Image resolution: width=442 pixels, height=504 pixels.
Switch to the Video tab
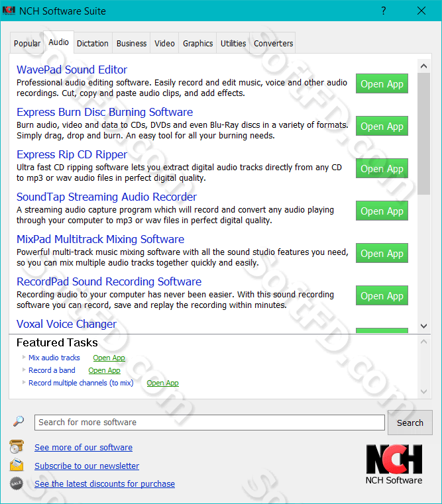pyautogui.click(x=164, y=44)
